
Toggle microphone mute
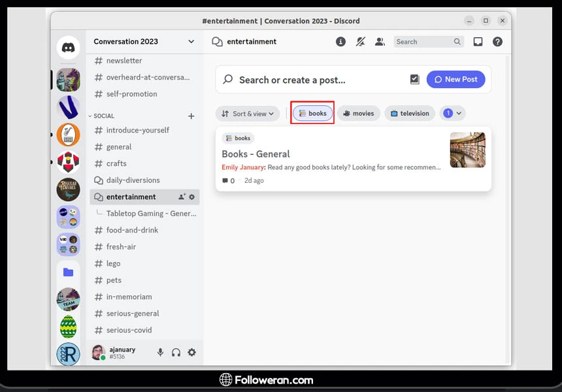click(160, 352)
